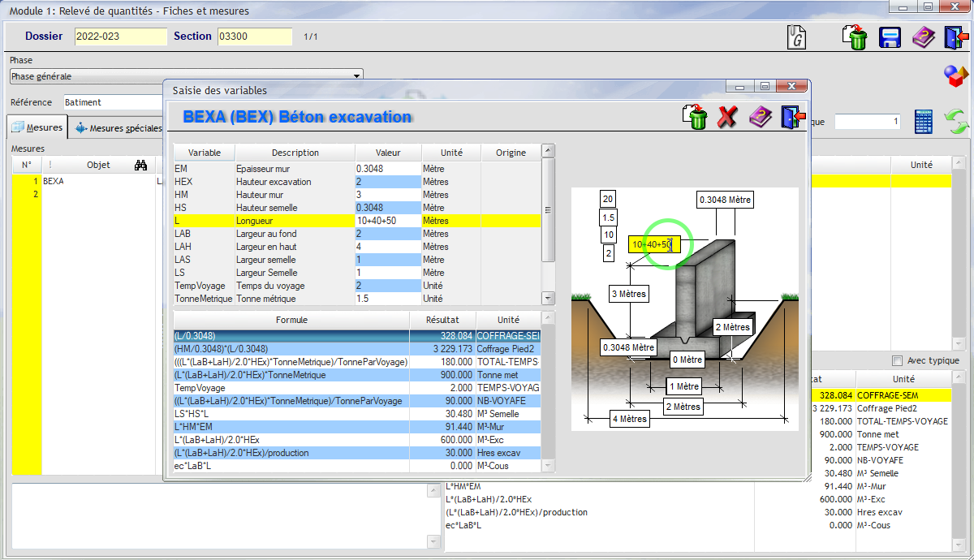Open help book icon in variables dialog
Viewport: 974px width, 560px height.
pyautogui.click(x=760, y=117)
